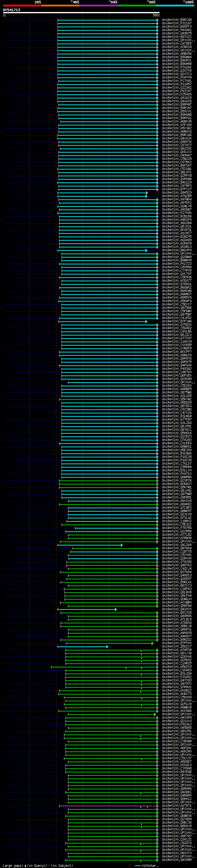Select the UniRef100_Q945C9 label

[176, 193]
